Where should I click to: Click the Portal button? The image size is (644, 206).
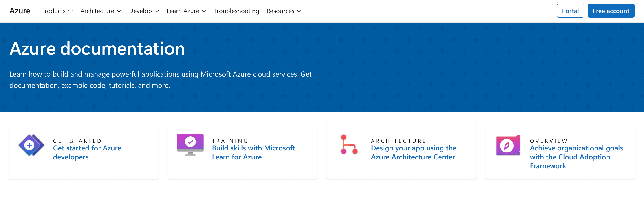(x=570, y=11)
